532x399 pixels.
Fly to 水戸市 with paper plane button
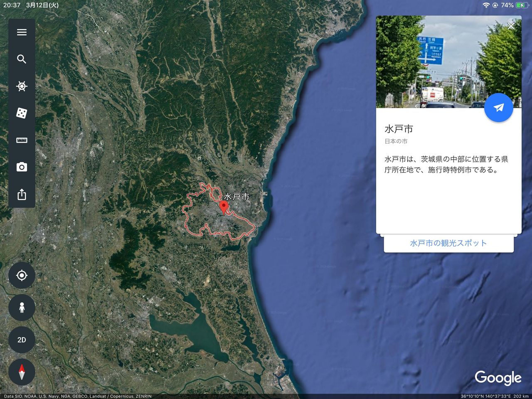(x=499, y=108)
